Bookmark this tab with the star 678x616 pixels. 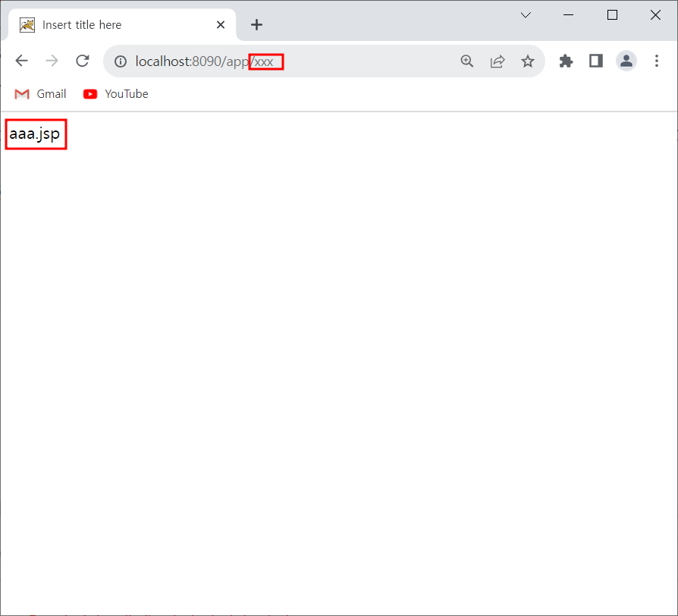528,61
